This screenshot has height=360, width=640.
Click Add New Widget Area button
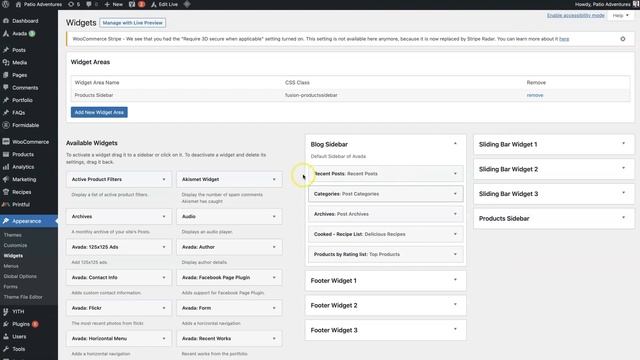coord(99,112)
